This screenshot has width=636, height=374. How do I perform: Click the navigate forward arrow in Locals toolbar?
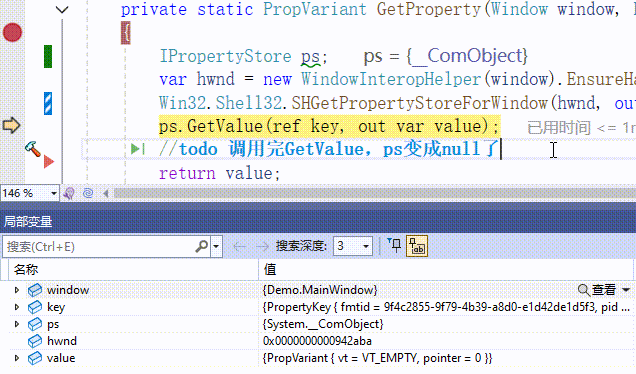click(x=262, y=246)
